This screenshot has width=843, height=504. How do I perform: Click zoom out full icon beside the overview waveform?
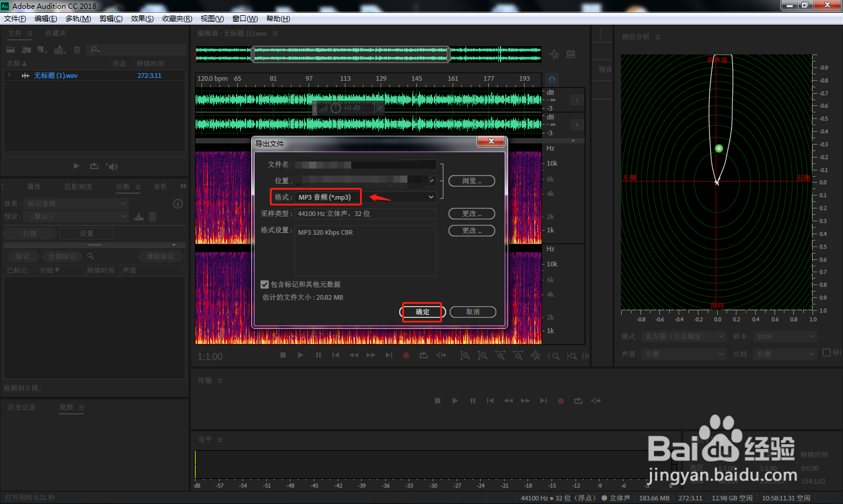pyautogui.click(x=554, y=54)
